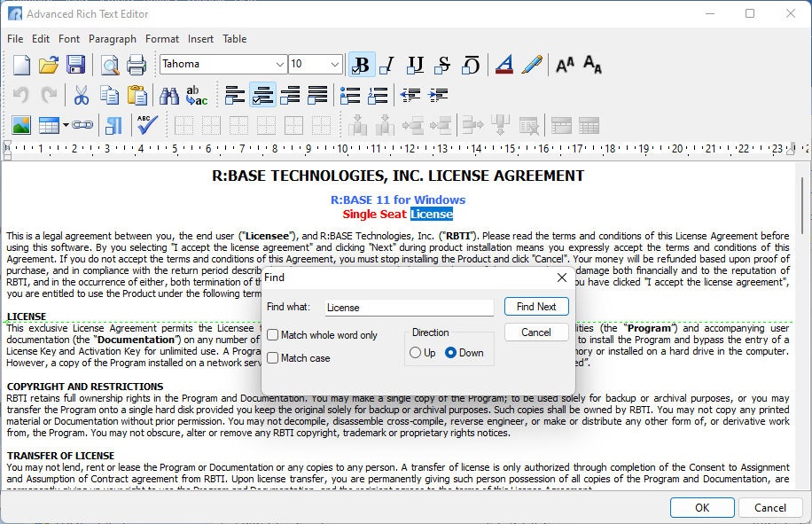812x524 pixels.
Task: Center-align the paragraph
Action: pos(262,95)
